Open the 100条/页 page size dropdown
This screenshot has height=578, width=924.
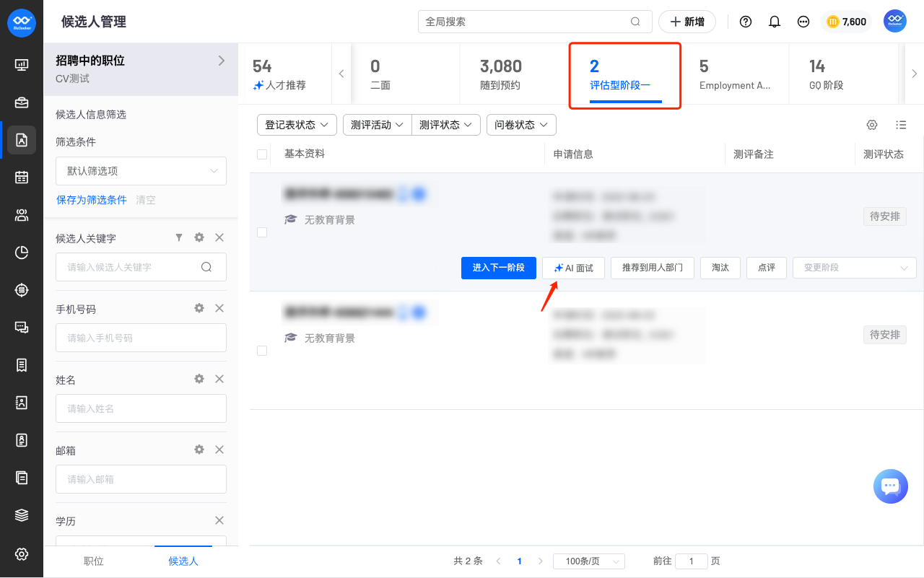coord(589,561)
